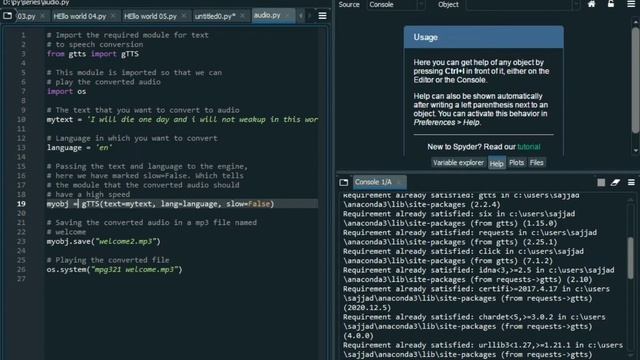Open the Files pane tab
The height and width of the screenshot is (360, 640).
coord(536,162)
